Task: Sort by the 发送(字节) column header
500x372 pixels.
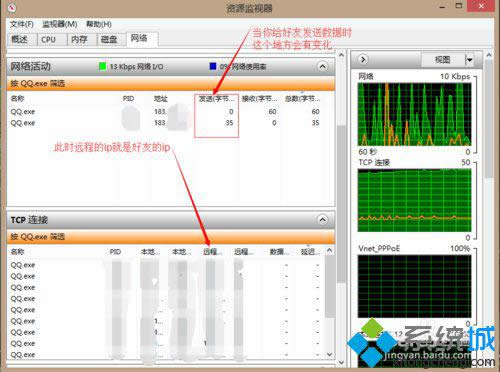Action: (217, 99)
